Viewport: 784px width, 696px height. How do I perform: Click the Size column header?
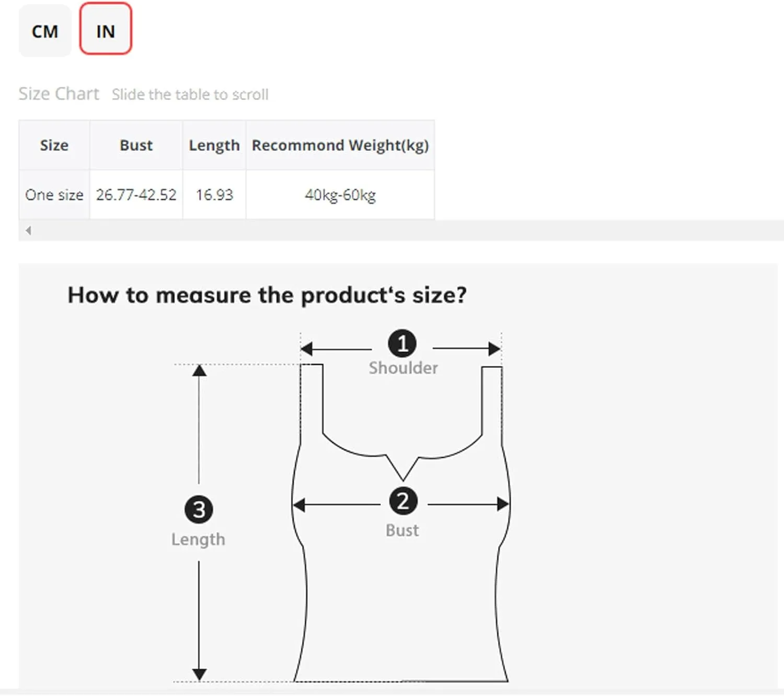click(54, 145)
